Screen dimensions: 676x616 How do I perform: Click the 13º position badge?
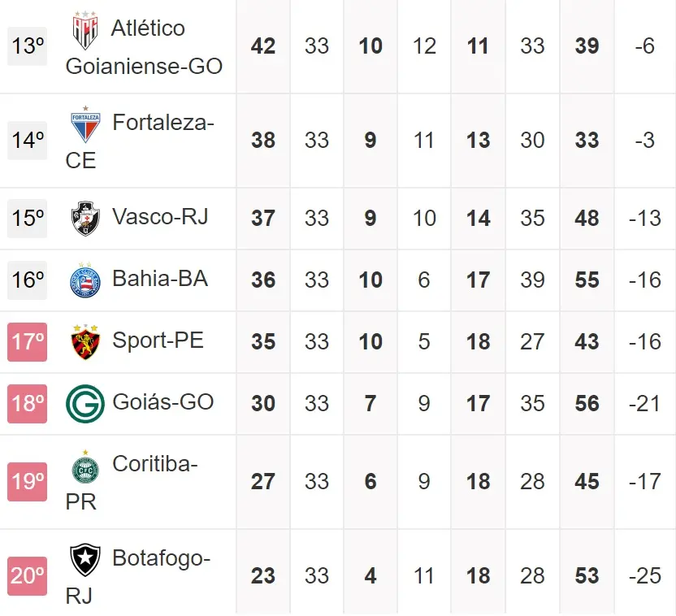click(x=28, y=46)
